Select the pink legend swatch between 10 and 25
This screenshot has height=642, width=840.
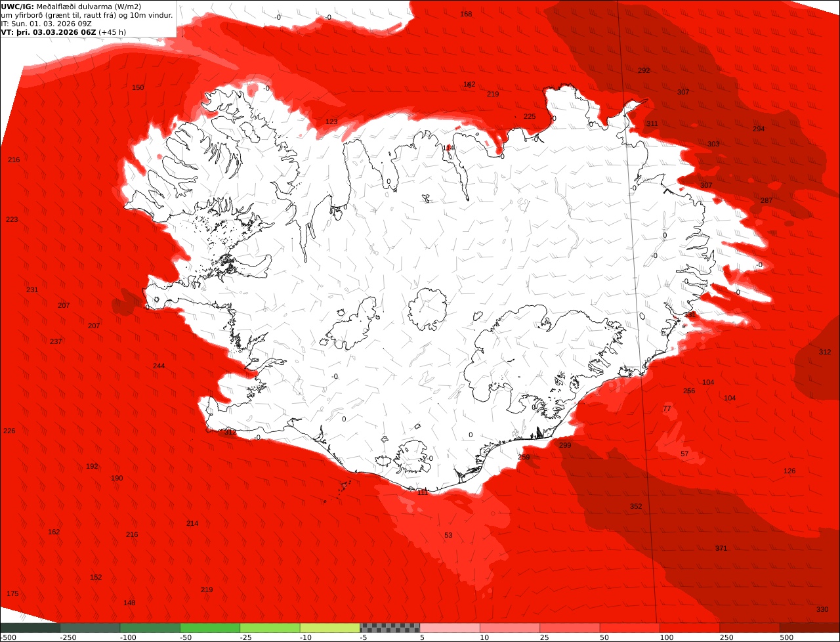pos(510,628)
